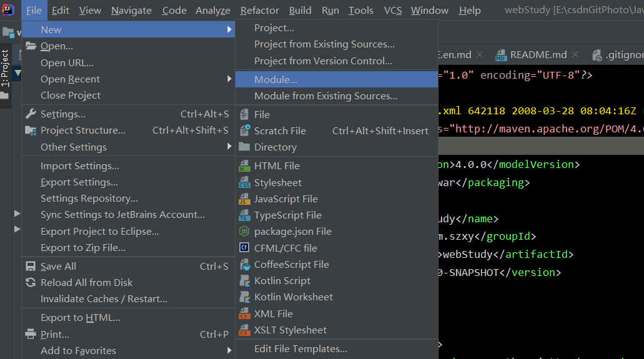Choose Export to Zip File...
The height and width of the screenshot is (359, 644).
click(128, 248)
